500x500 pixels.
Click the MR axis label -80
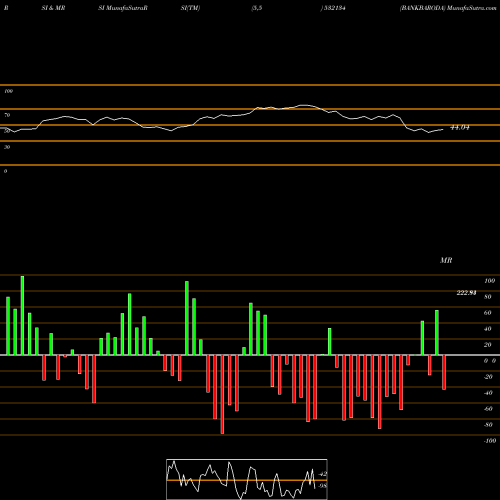[x=488, y=425]
